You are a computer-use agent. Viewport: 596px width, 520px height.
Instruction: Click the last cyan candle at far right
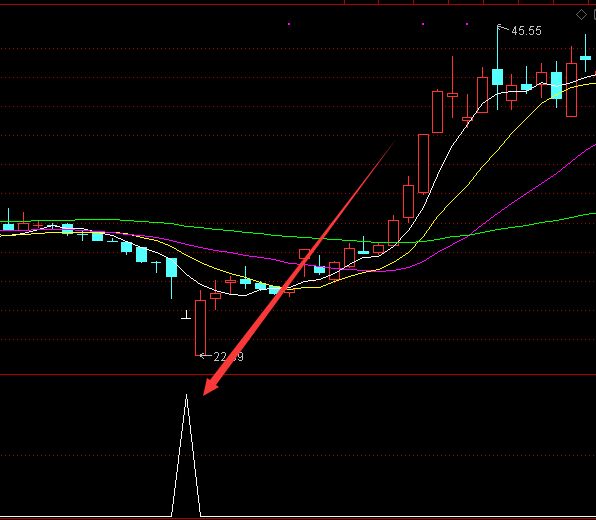pyautogui.click(x=585, y=58)
